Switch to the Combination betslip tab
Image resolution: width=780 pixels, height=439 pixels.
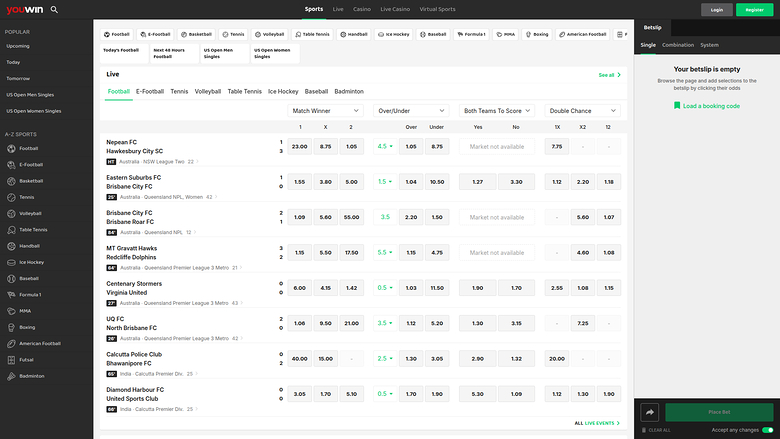pos(678,45)
